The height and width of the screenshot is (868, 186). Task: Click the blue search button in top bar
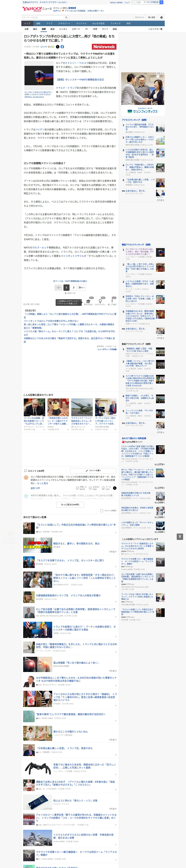pyautogui.click(x=161, y=2)
